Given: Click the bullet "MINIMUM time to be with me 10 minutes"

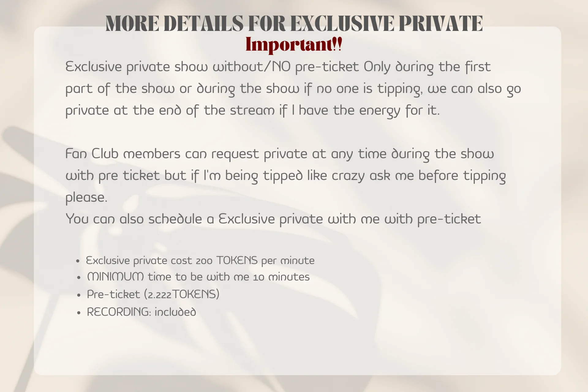Looking at the screenshot, I should click(x=198, y=277).
